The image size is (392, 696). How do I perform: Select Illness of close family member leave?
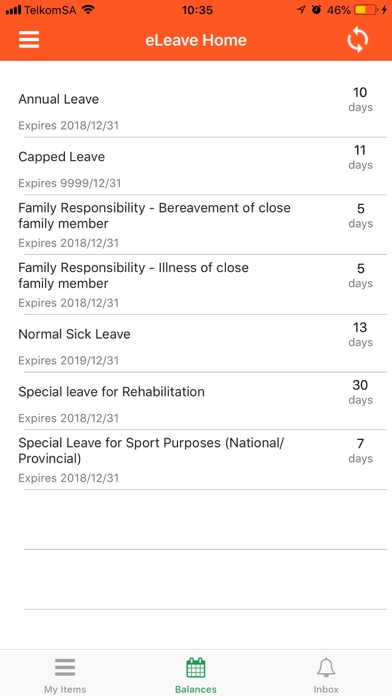196,285
